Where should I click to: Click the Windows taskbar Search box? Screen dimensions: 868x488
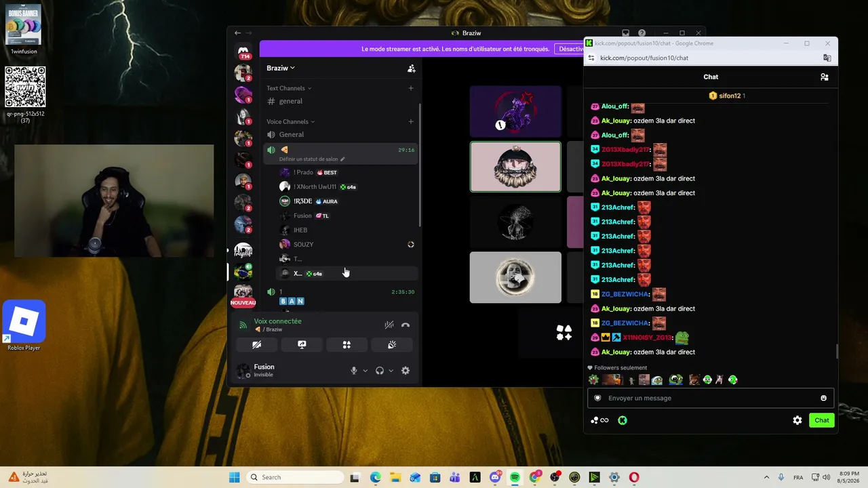(x=294, y=478)
